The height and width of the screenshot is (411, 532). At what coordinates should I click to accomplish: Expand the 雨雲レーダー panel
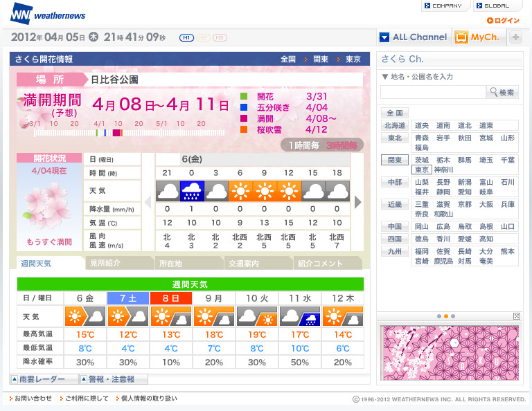44,379
